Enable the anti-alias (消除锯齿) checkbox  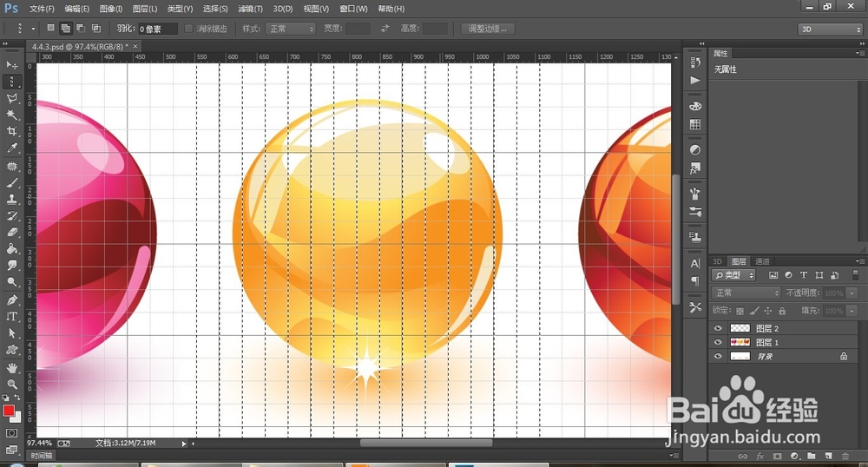(188, 29)
